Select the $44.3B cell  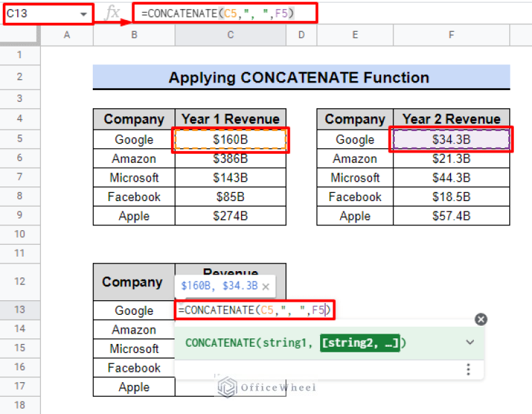(451, 178)
